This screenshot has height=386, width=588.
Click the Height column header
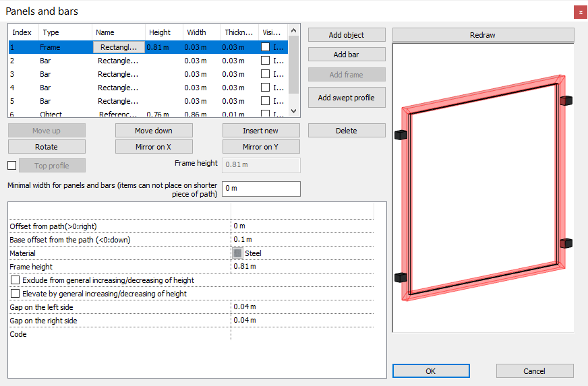160,32
